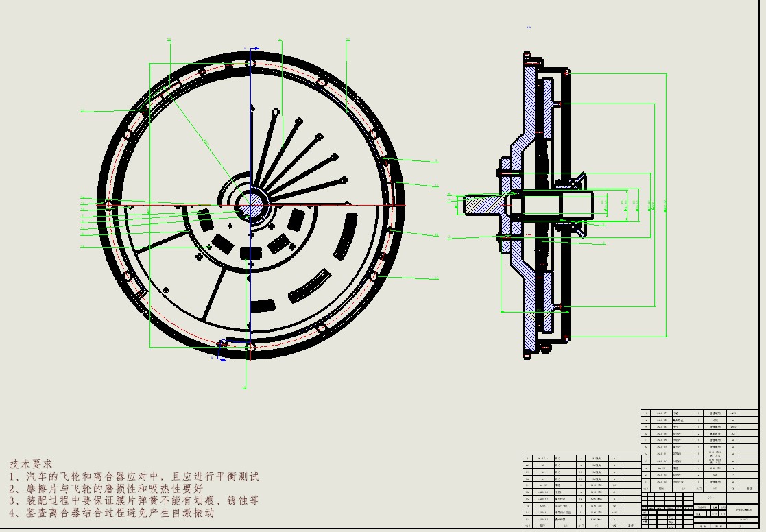Click the small blue mark at top of sheet
This screenshot has width=766, height=532.
click(x=529, y=27)
